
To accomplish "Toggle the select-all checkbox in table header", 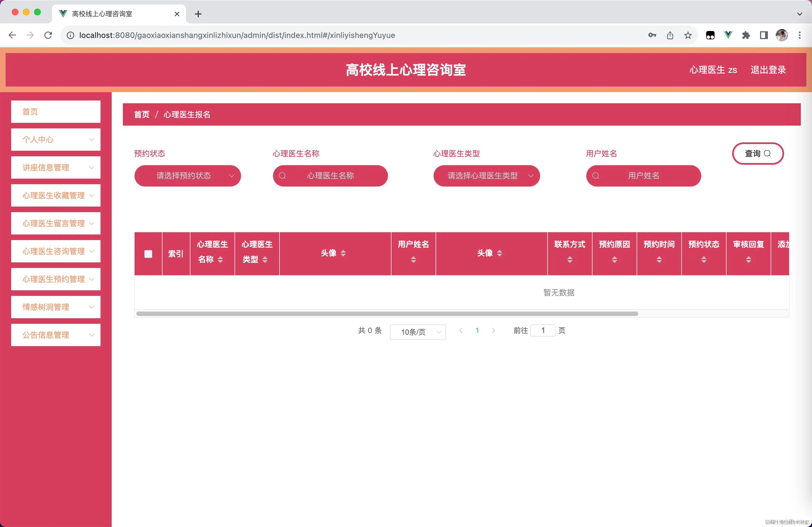I will point(149,254).
